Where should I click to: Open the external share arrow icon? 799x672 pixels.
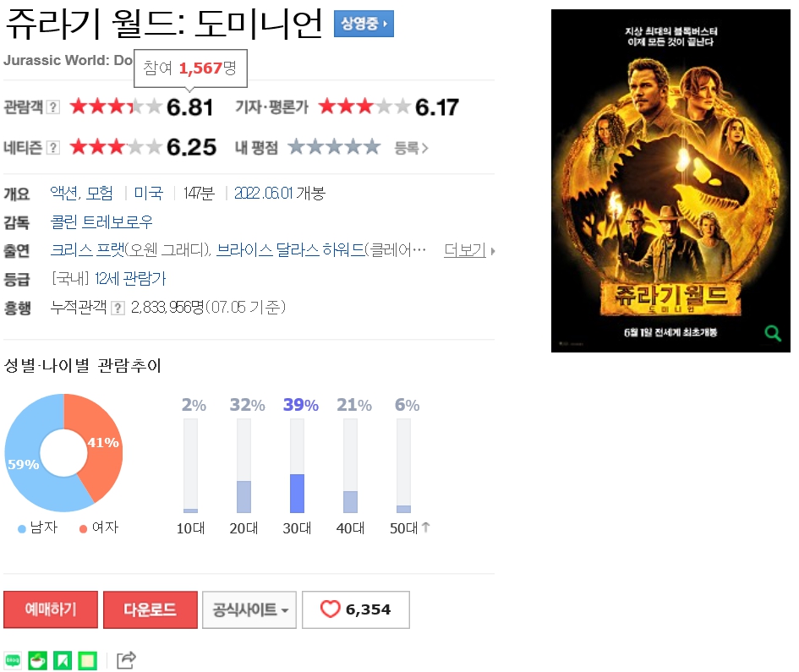(x=126, y=660)
